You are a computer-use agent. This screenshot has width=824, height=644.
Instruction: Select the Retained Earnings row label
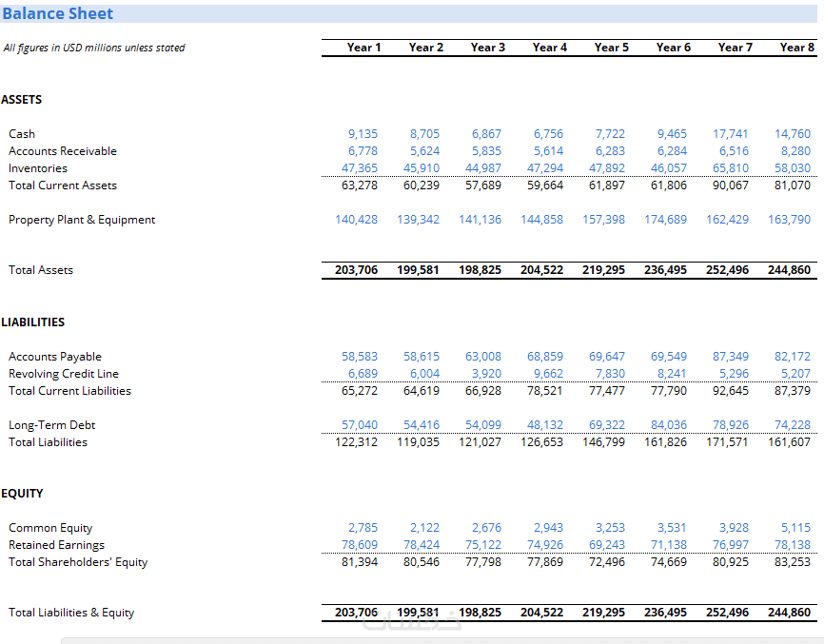click(56, 545)
